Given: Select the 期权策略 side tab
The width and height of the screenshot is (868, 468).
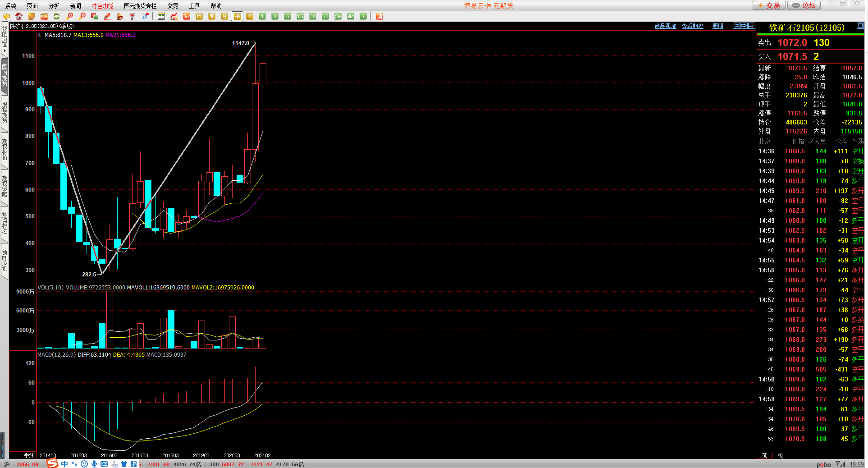Looking at the screenshot, I should (x=5, y=187).
